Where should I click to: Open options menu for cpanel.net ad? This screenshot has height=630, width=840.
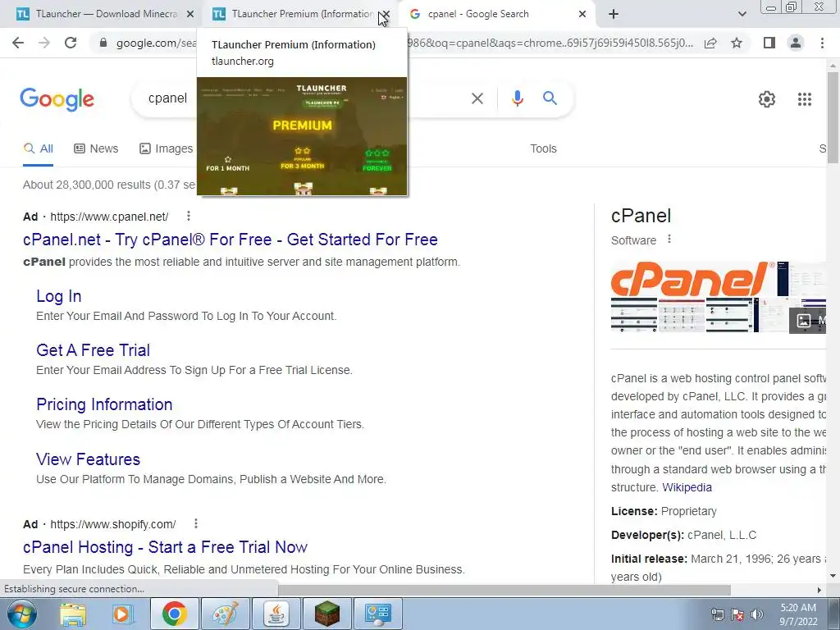click(x=188, y=216)
